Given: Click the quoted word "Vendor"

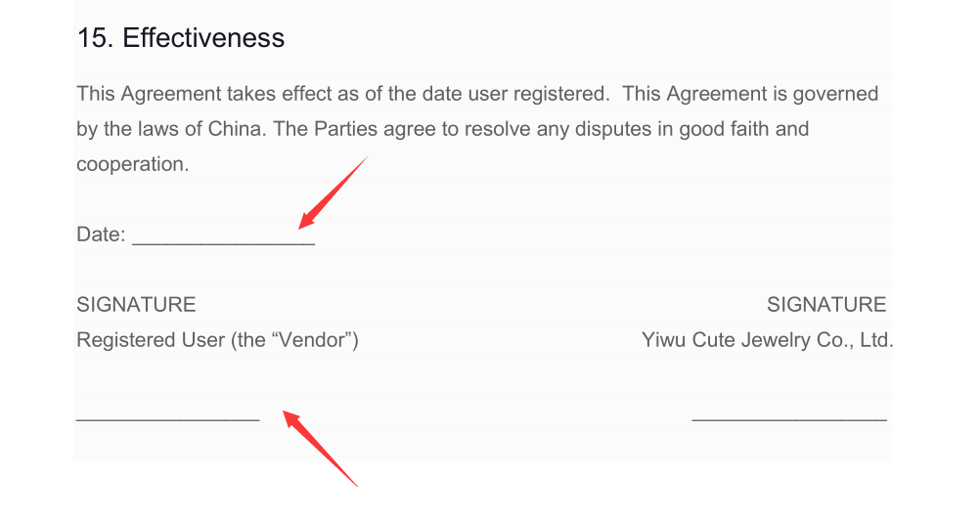Looking at the screenshot, I should 314,340.
